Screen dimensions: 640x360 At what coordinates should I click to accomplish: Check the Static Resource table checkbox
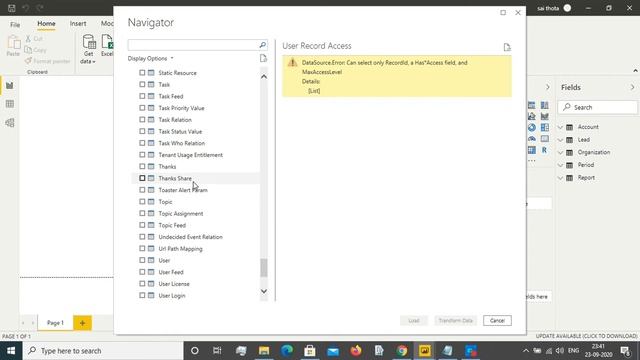[142, 73]
